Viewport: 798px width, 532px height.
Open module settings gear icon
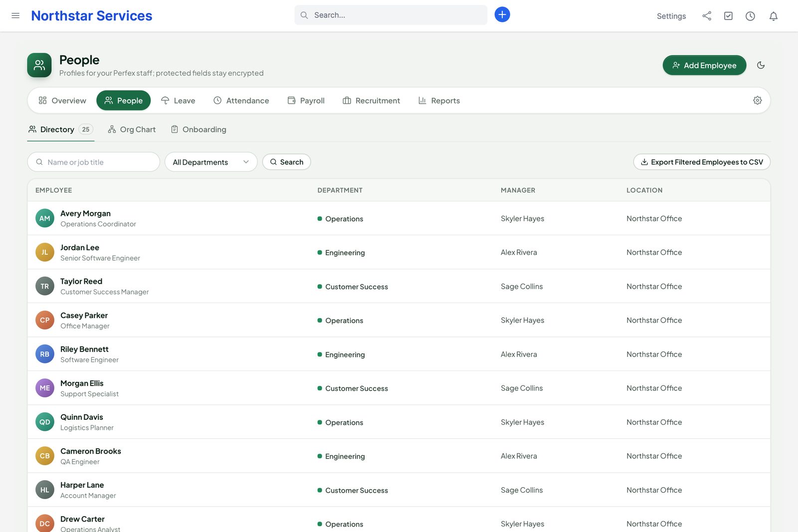(757, 100)
